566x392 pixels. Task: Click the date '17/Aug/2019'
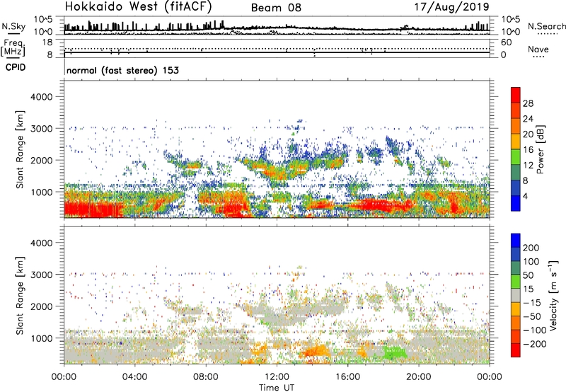451,7
